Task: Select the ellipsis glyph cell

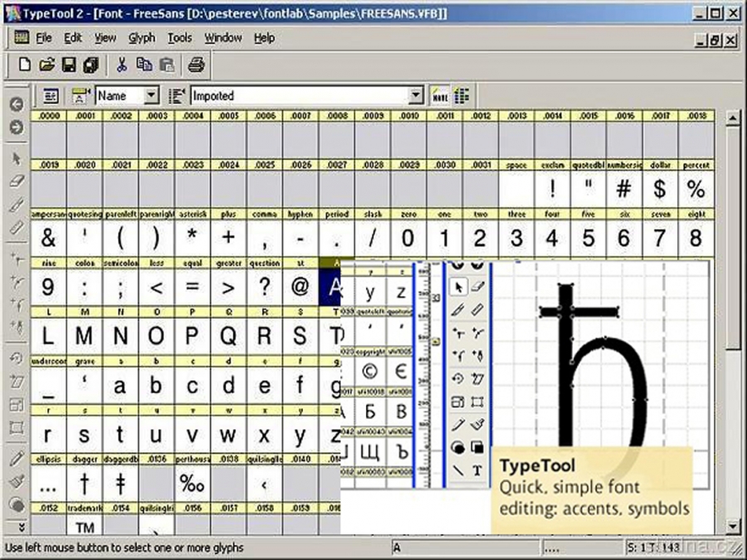Action: point(48,484)
